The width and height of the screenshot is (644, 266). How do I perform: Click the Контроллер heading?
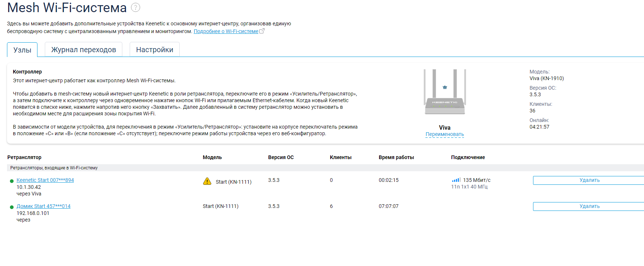(x=27, y=72)
